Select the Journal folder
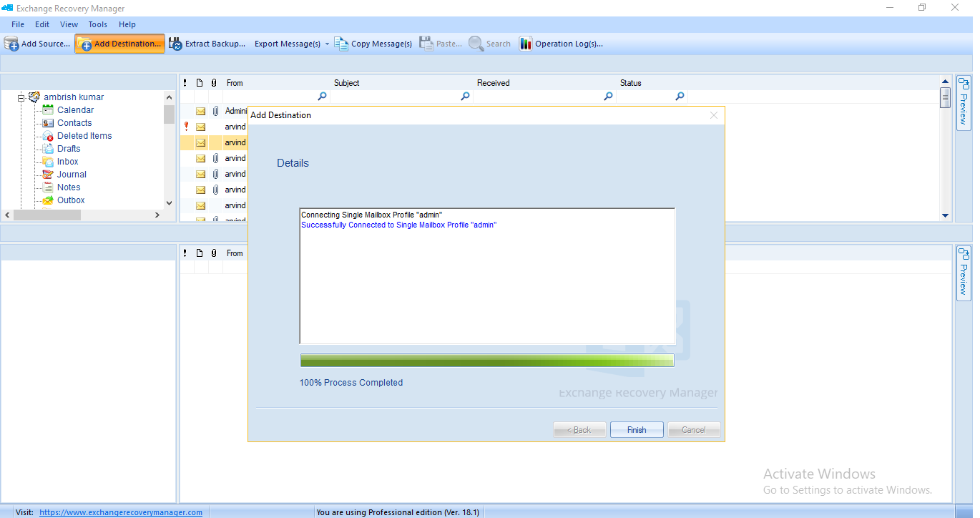 72,175
